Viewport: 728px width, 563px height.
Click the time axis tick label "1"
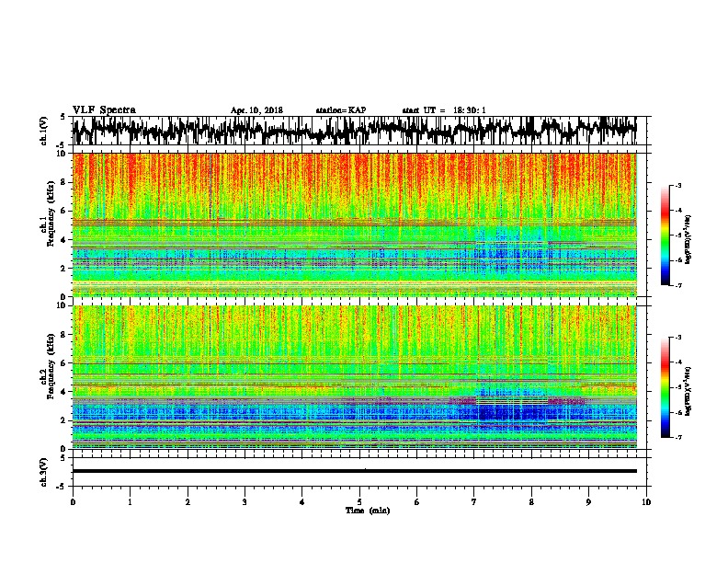point(130,502)
